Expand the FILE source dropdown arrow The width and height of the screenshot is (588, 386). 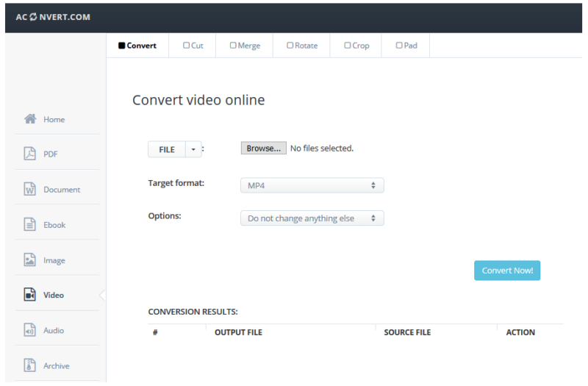click(193, 149)
